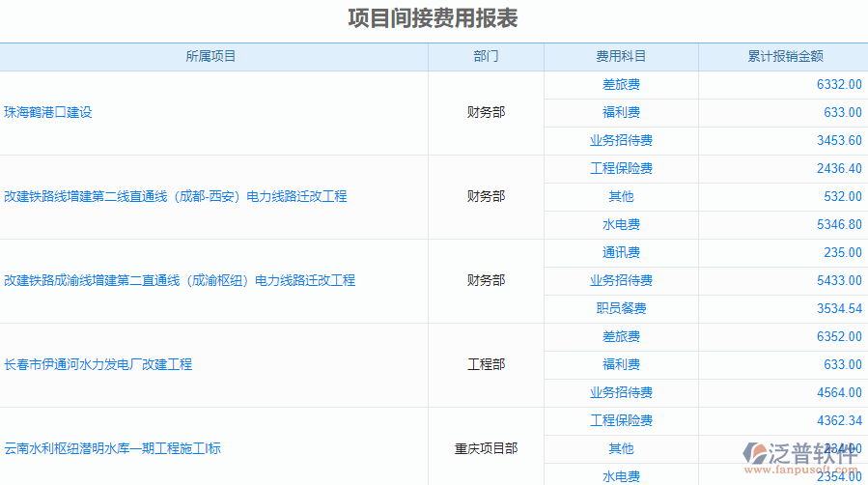This screenshot has width=868, height=485.
Task: Open 工程保险费 under 成都-西安 project
Action: click(621, 168)
